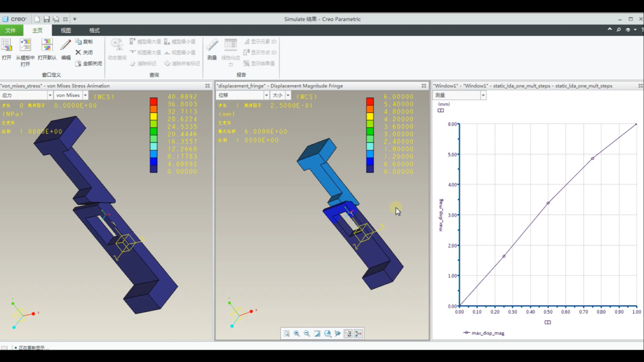The height and width of the screenshot is (362, 644).
Task: Switch to the 格式 Format ribbon tab
Action: point(94,31)
